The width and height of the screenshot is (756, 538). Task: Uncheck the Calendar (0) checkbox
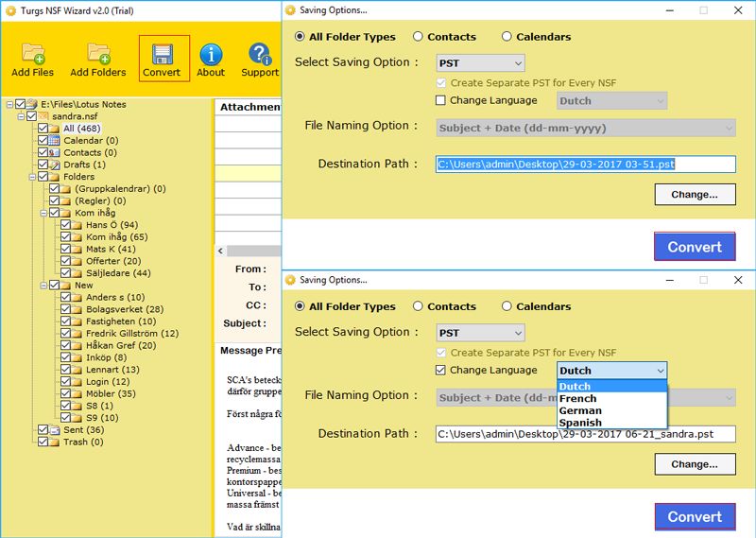pos(43,141)
